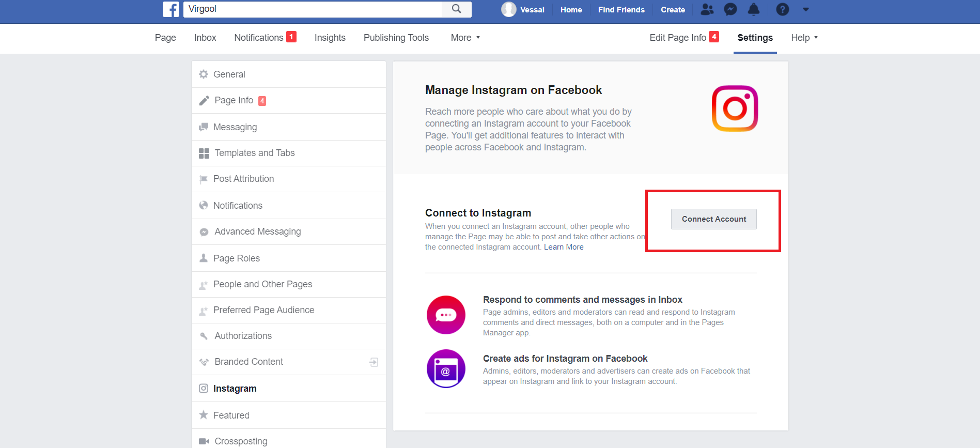Open Advanced Messaging section

pyautogui.click(x=289, y=231)
